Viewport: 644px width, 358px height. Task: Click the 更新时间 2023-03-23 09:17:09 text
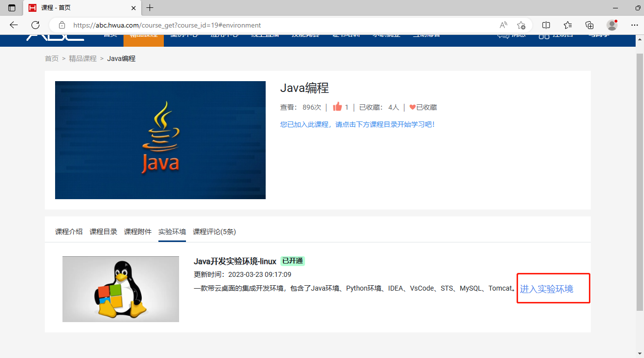point(243,274)
